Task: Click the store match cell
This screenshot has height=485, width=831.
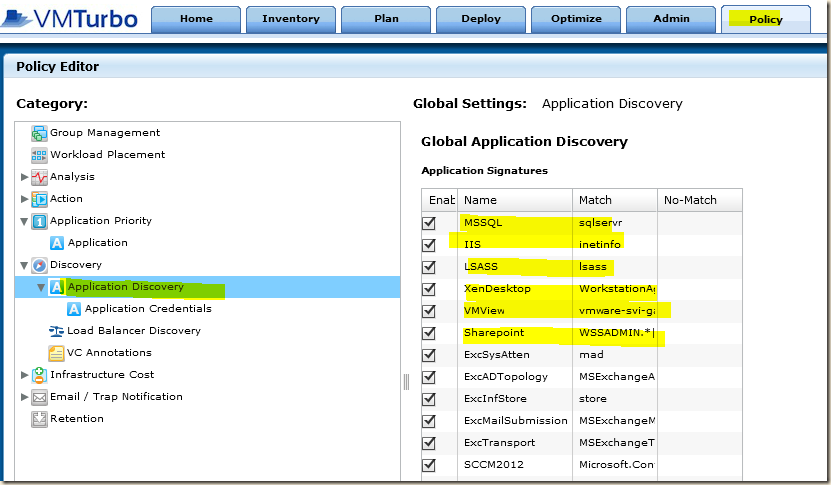Action: 615,399
